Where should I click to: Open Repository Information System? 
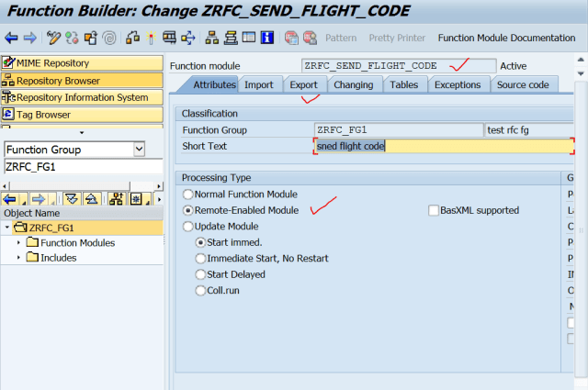pyautogui.click(x=82, y=97)
